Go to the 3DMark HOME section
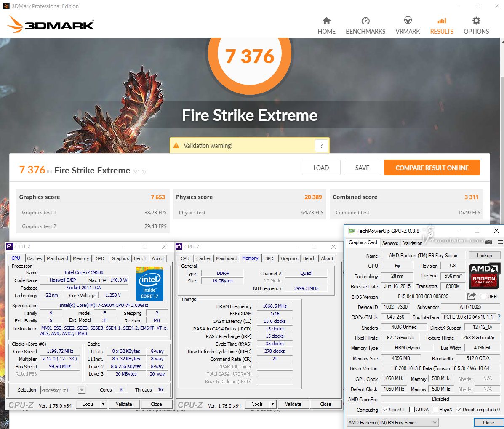Screen dimensions: 504x429 (x=327, y=26)
